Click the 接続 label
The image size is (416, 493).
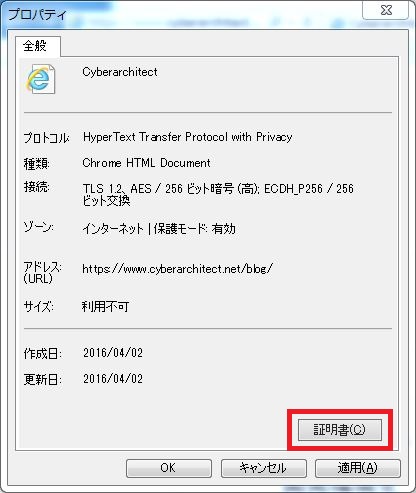pos(37,187)
